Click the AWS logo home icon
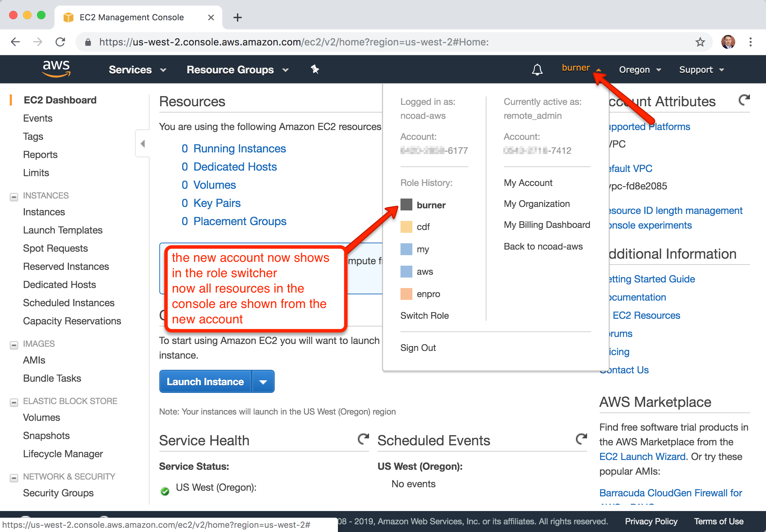Screen dimensions: 766x532 click(56, 69)
